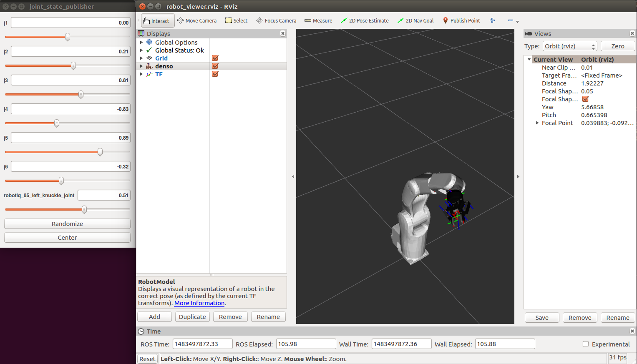The image size is (637, 364).
Task: Select the Interact tool
Action: (x=156, y=21)
